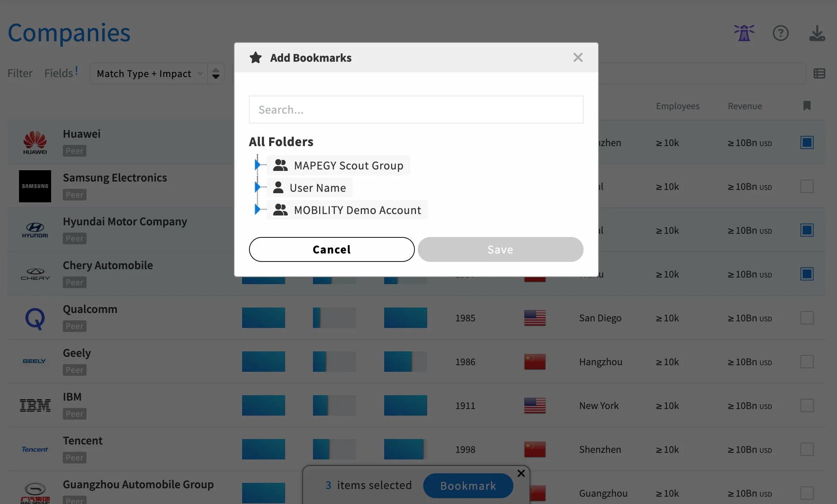Toggle sort direction arrows
The height and width of the screenshot is (504, 837).
click(x=216, y=73)
